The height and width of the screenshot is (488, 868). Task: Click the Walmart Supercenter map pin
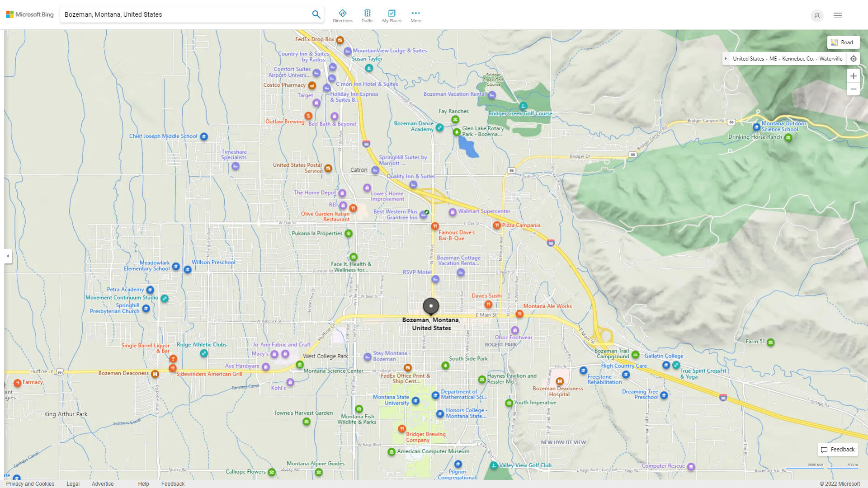452,212
